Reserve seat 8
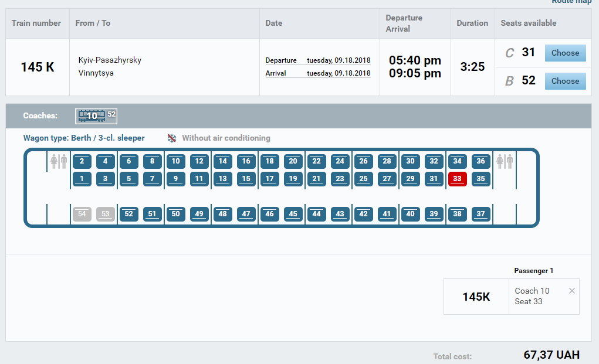599x364 pixels. [x=153, y=161]
